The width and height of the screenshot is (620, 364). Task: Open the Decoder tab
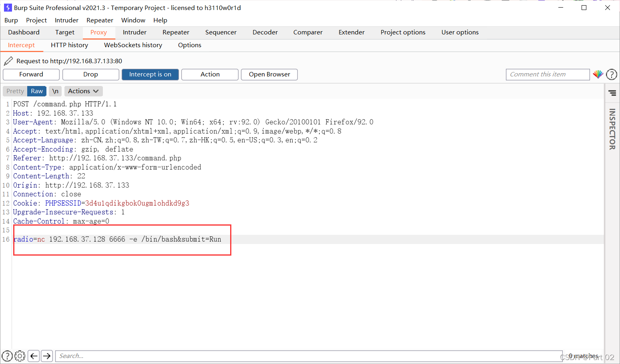tap(265, 32)
